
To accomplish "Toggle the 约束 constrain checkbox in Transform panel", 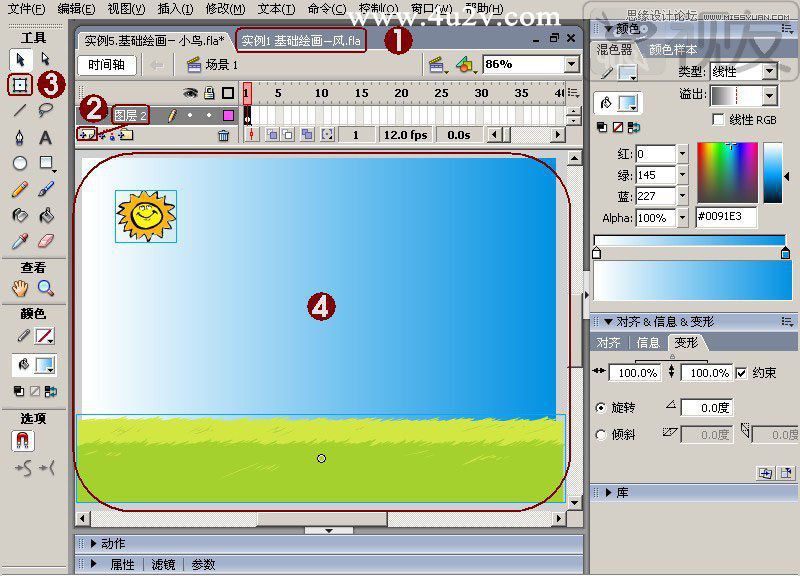I will tap(742, 372).
